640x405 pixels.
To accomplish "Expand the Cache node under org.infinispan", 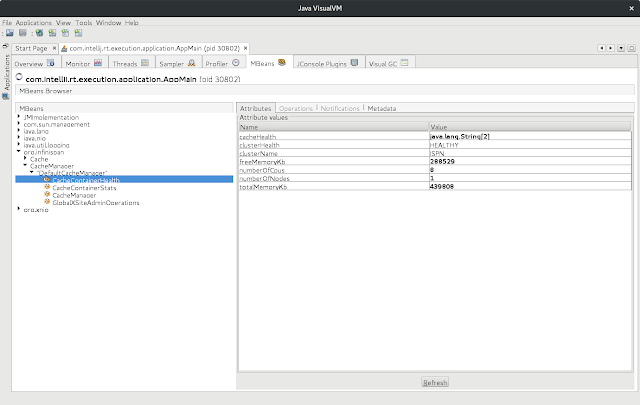I will [x=25, y=159].
